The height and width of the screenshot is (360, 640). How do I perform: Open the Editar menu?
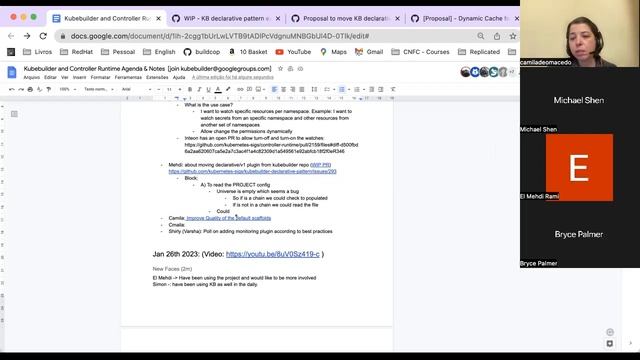pos(50,77)
